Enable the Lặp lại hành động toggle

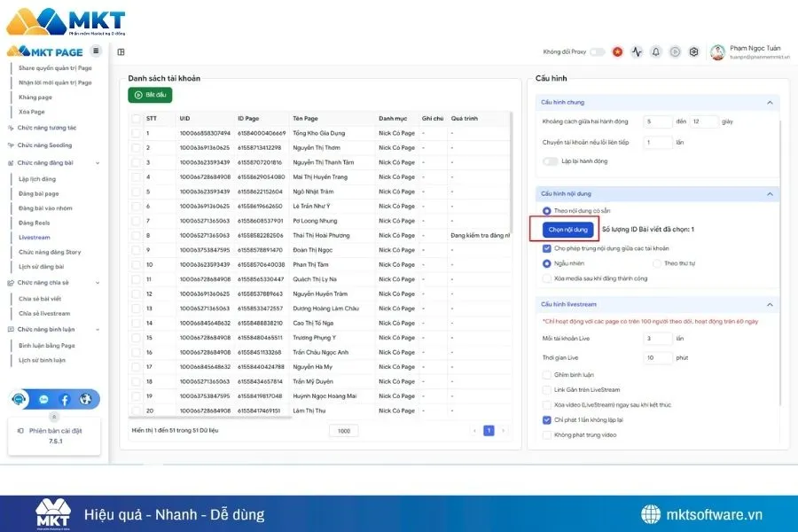(x=550, y=161)
